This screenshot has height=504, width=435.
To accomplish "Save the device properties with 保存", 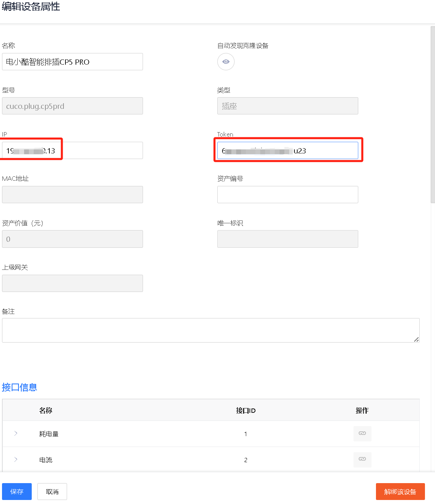I will (x=17, y=492).
